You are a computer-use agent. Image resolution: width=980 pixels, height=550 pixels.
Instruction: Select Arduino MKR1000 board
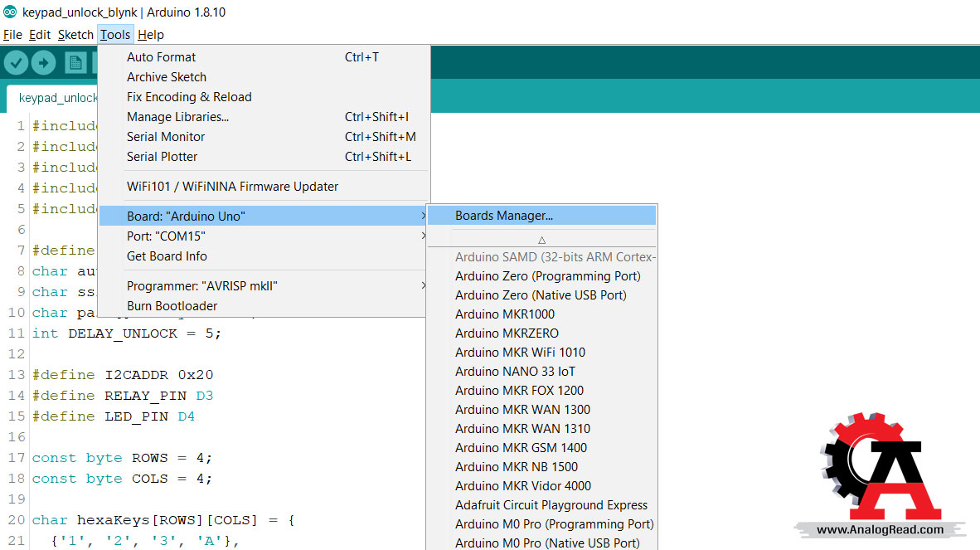pyautogui.click(x=542, y=314)
